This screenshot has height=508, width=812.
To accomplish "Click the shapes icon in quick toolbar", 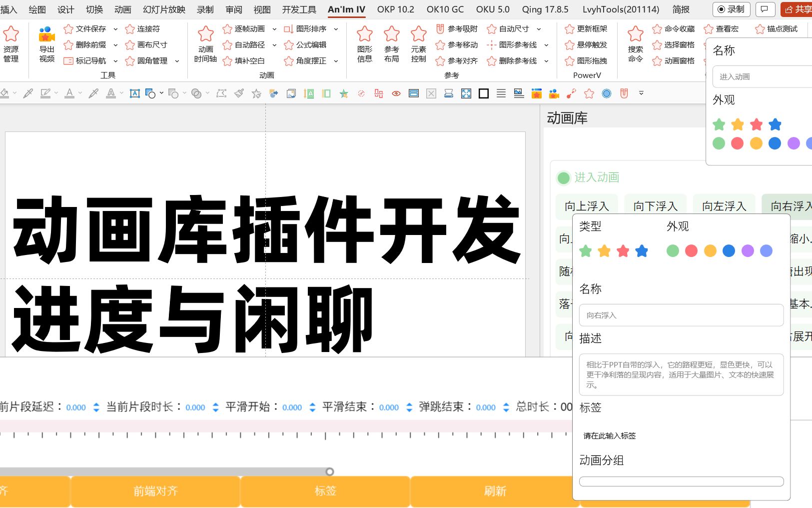I will coord(150,93).
